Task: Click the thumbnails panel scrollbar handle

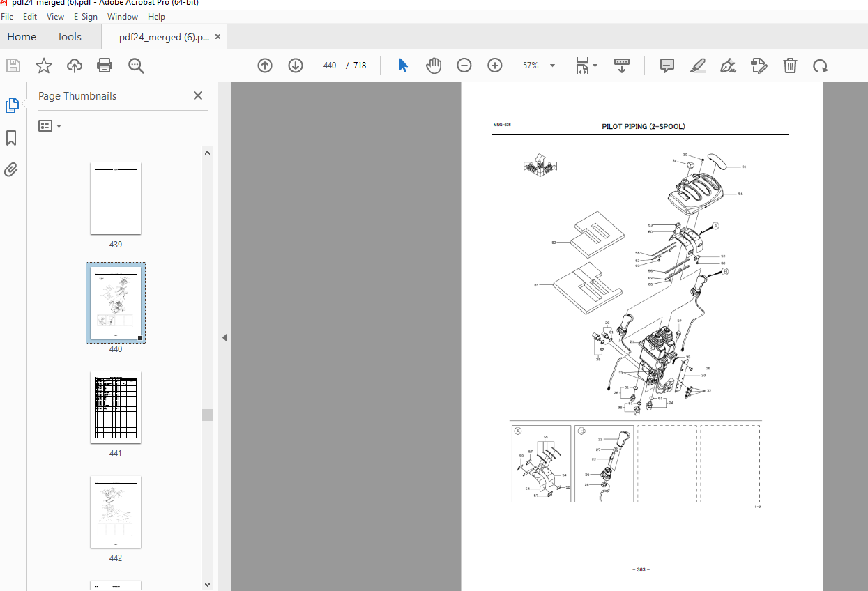Action: 207,415
